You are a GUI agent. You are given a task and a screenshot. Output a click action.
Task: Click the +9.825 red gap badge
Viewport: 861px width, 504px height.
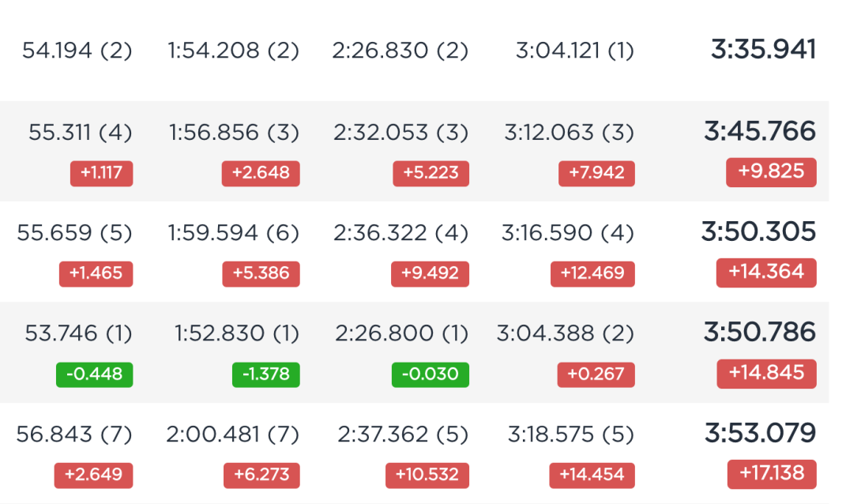pyautogui.click(x=771, y=172)
